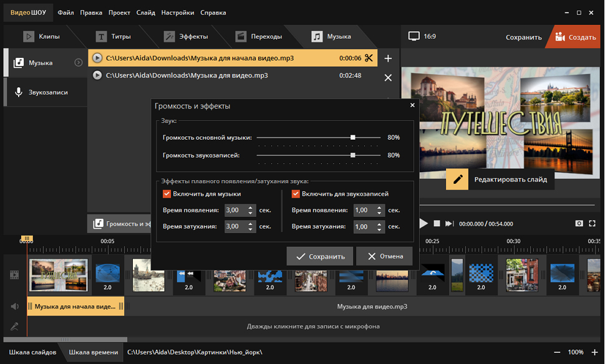Decrease music Время затухания with down arrow

250,229
